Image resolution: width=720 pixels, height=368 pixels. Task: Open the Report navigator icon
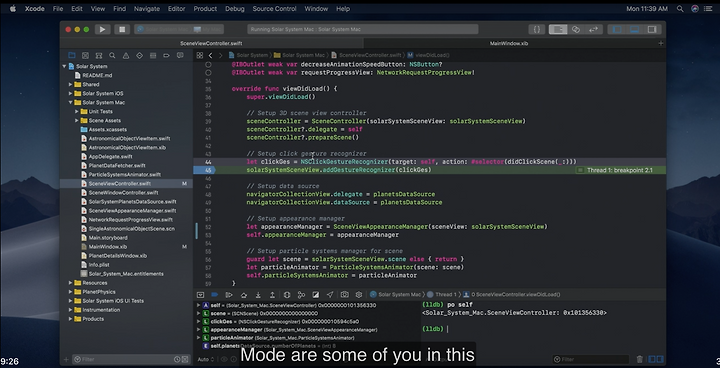[180, 55]
